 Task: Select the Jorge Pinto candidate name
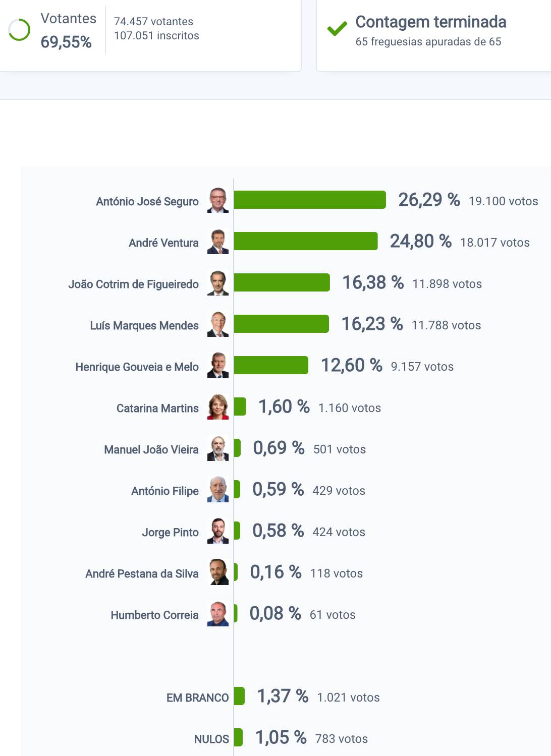pyautogui.click(x=170, y=532)
